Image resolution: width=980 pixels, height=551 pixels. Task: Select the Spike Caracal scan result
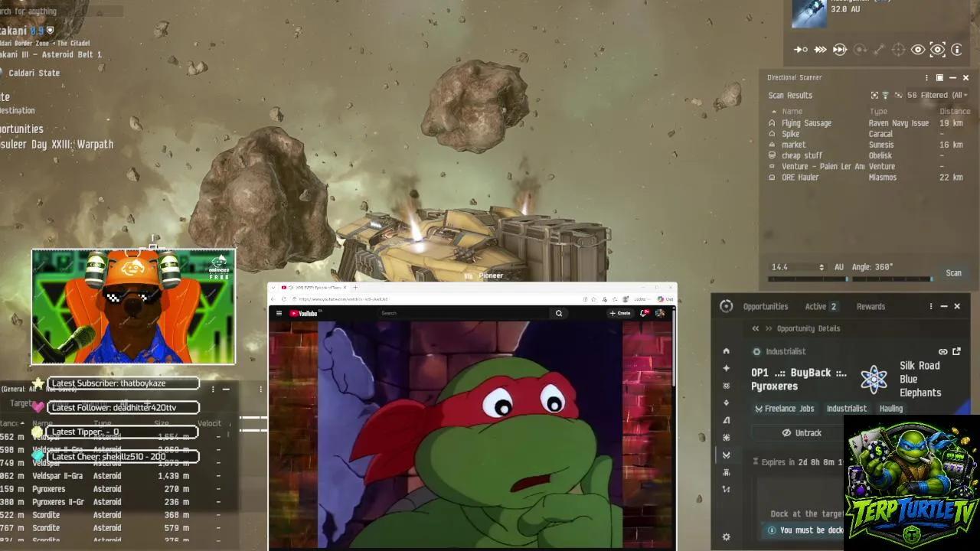tap(869, 134)
